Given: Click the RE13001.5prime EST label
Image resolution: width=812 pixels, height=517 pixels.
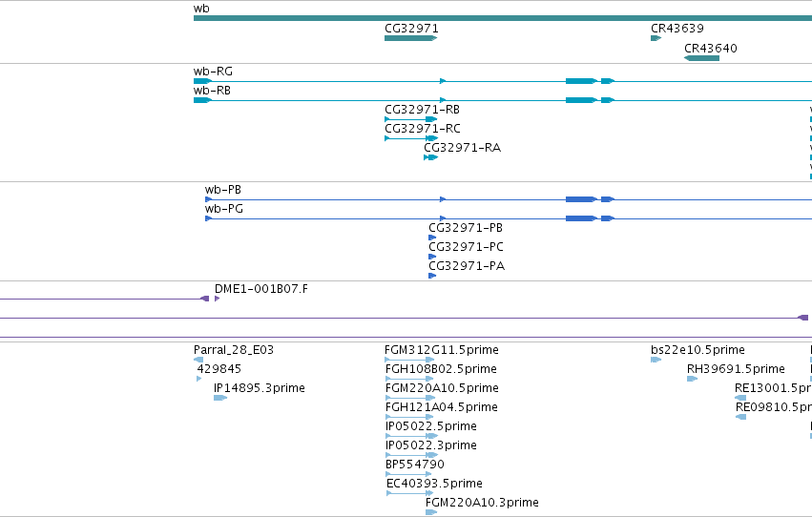Looking at the screenshot, I should coord(773,387).
